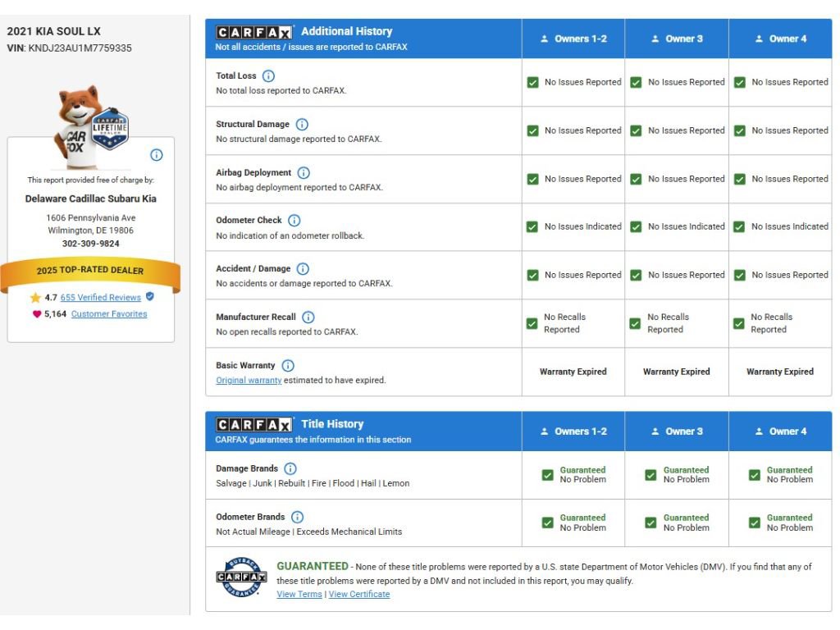Click Airbag Deployment checkmark for Owner 4
Image resolution: width=840 pixels, height=630 pixels.
click(x=740, y=179)
